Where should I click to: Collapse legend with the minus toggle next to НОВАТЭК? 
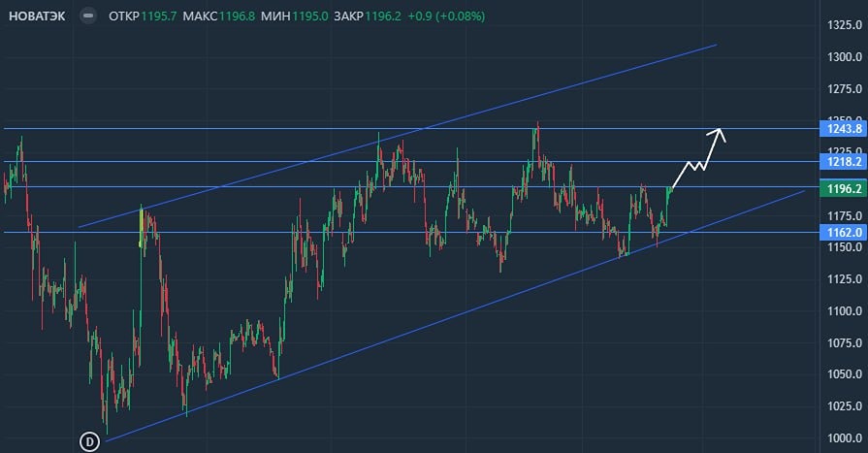87,16
